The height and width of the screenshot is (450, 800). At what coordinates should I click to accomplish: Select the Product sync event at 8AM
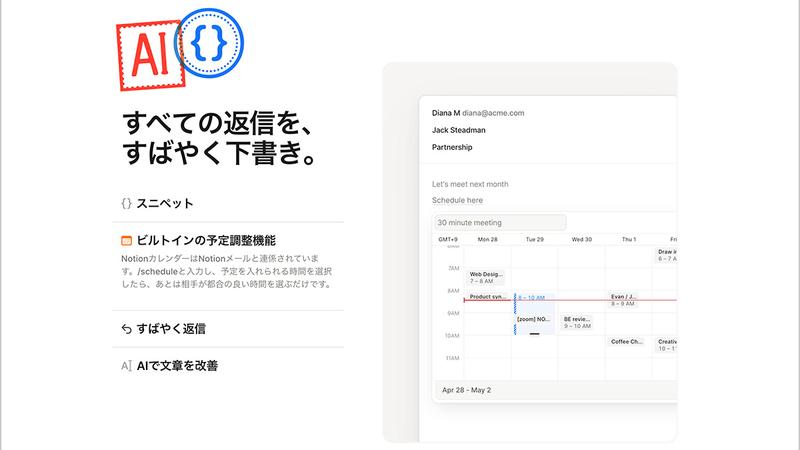pos(487,296)
